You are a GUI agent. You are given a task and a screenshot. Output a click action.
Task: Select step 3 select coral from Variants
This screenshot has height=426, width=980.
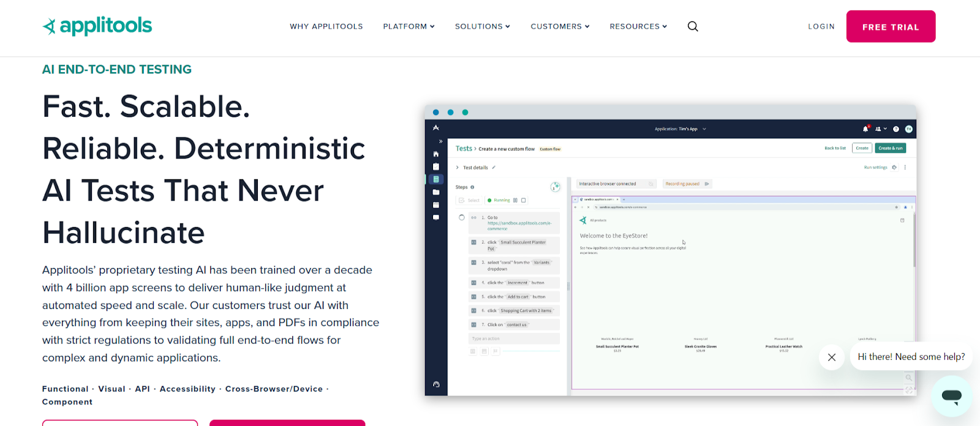(514, 266)
